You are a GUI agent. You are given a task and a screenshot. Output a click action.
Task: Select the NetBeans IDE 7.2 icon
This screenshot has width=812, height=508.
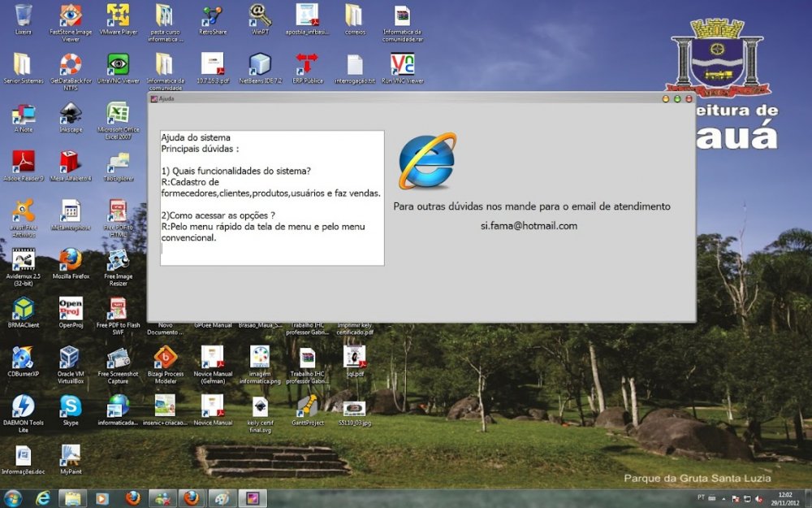[260, 65]
